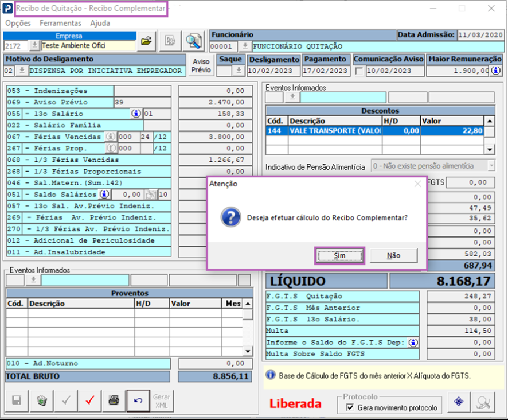
Task: Click the recycle bin delete icon
Action: 42,400
